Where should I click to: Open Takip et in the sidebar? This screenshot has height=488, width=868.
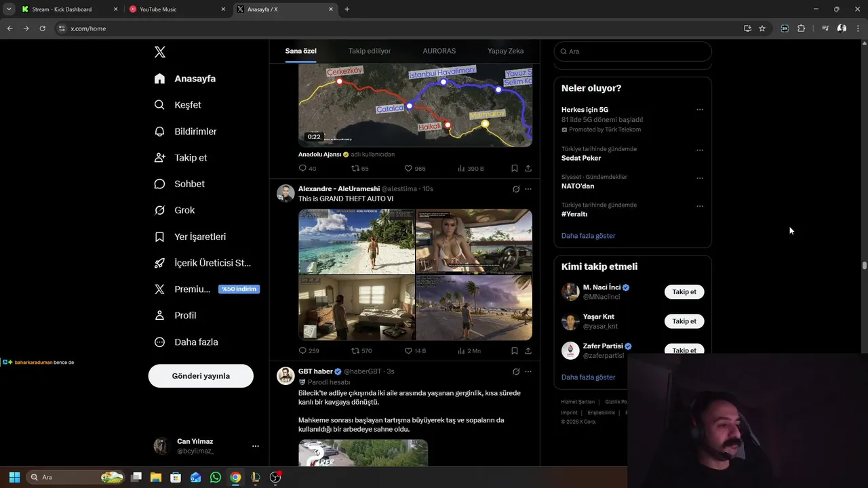point(180,157)
